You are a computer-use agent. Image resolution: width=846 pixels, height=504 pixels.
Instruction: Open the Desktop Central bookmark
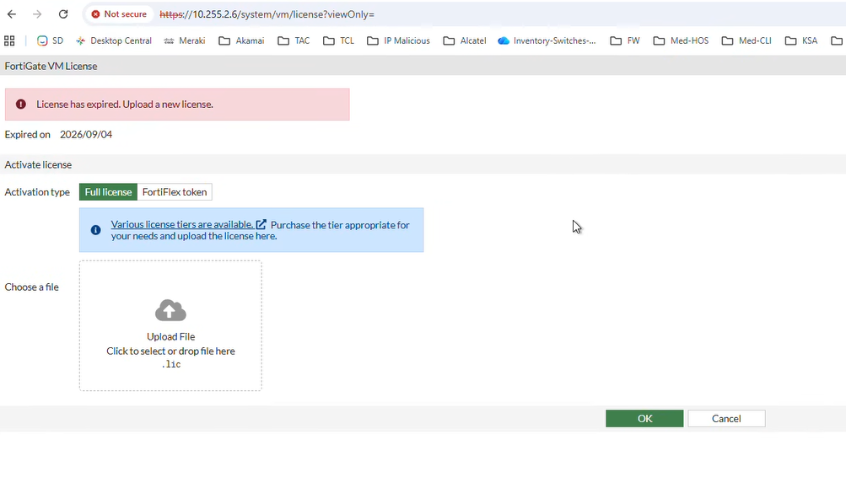114,40
